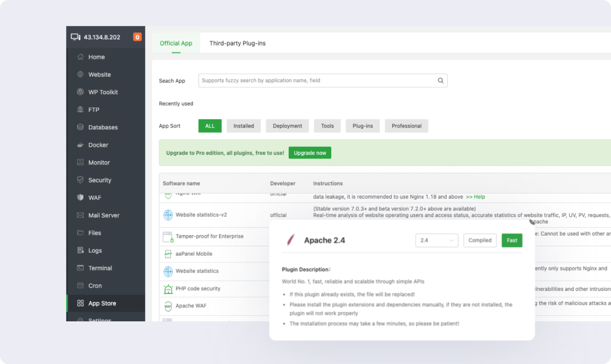The height and width of the screenshot is (364, 611).
Task: Click the Apache feather logo in dialog
Action: (x=290, y=240)
